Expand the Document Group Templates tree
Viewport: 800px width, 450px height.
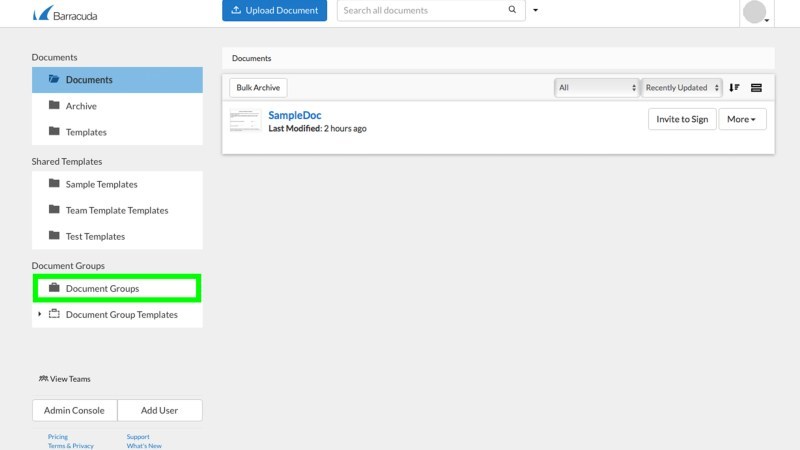pos(40,314)
